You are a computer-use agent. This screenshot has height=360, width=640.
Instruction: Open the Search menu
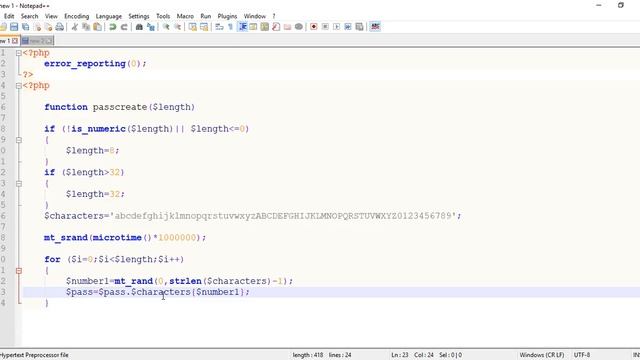click(29, 16)
